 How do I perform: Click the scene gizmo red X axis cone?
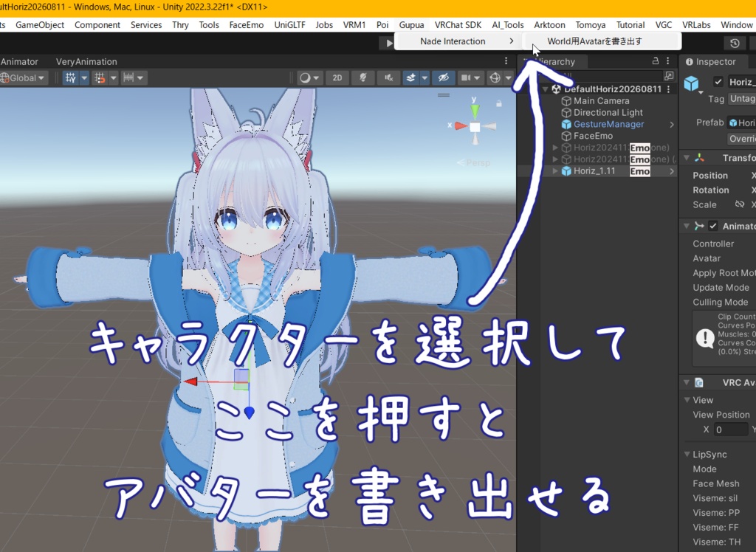click(x=461, y=126)
